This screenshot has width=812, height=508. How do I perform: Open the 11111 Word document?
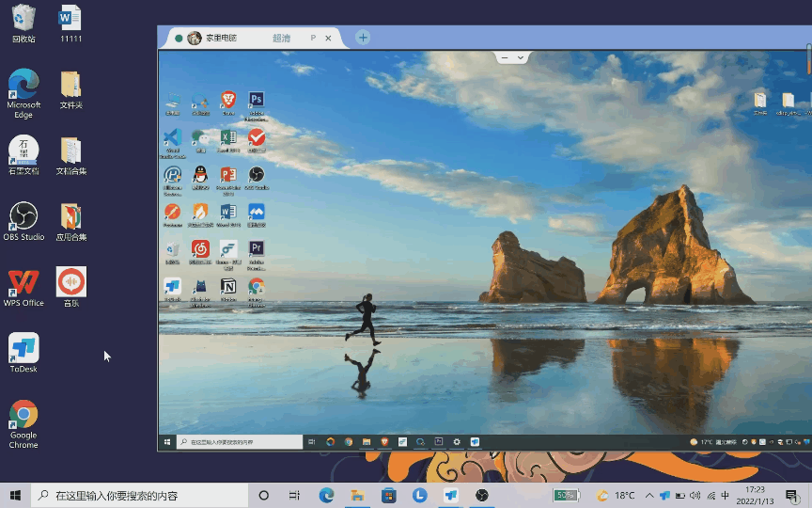(x=70, y=19)
